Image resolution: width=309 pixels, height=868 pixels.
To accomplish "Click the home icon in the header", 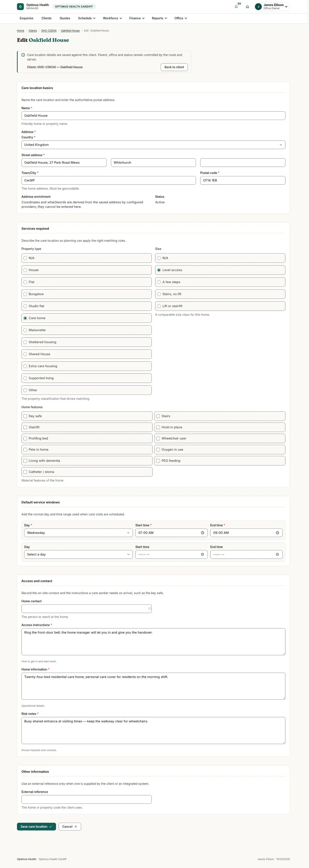I will (x=247, y=7).
